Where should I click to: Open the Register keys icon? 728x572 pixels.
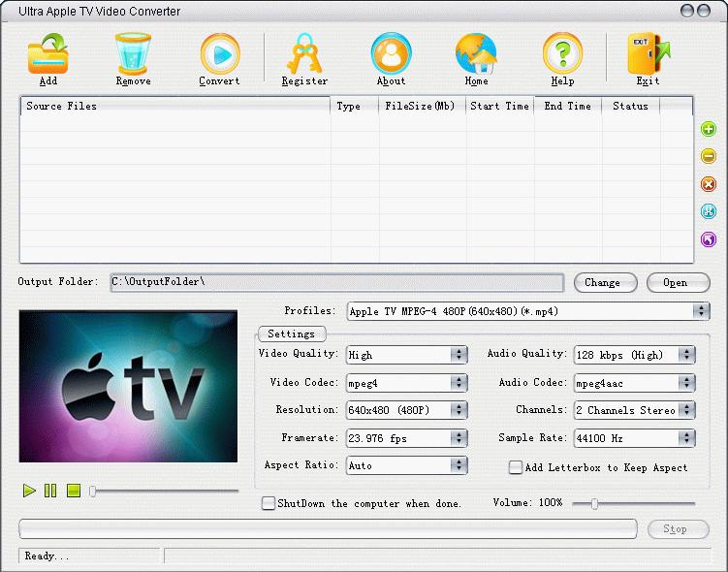tap(304, 54)
